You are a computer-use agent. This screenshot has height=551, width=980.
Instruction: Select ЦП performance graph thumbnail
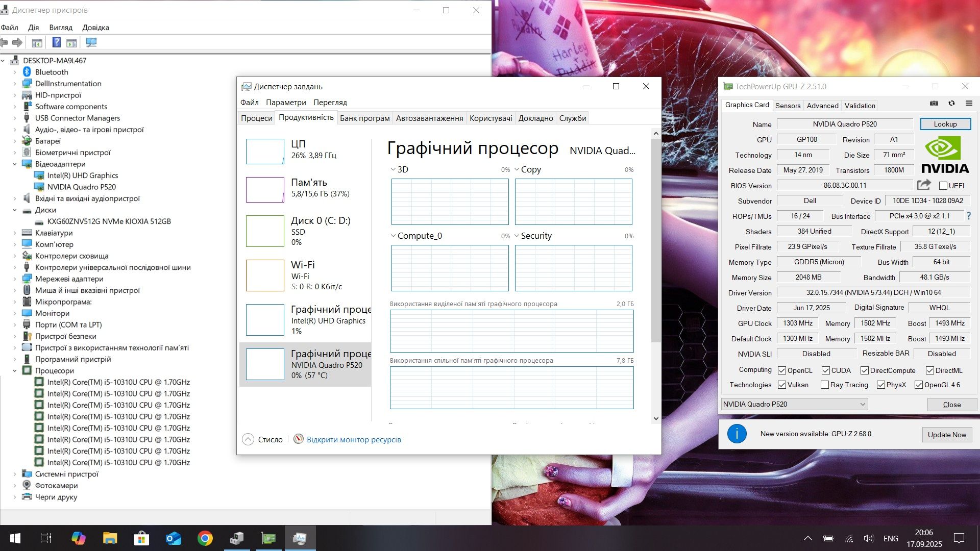265,152
